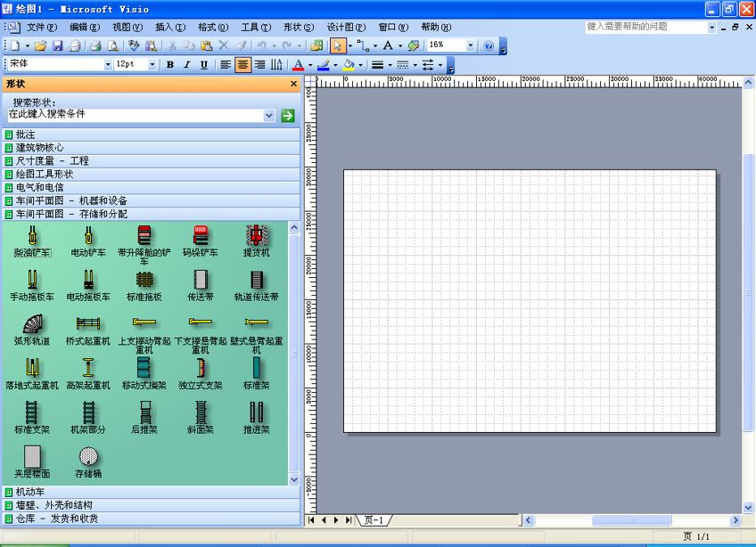Select the Text tool A icon
The image size is (756, 547).
tap(387, 45)
